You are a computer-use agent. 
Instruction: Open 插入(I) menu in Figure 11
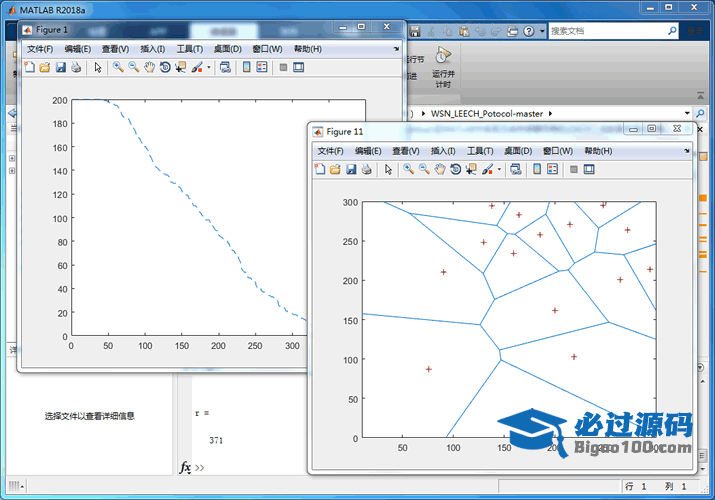443,151
